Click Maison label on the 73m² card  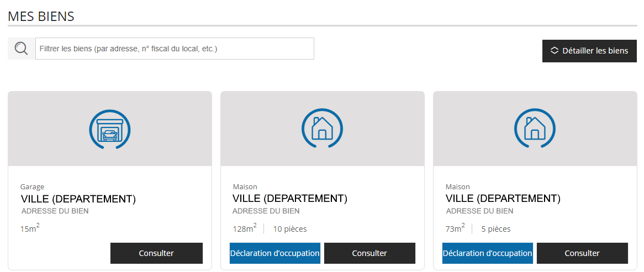457,186
